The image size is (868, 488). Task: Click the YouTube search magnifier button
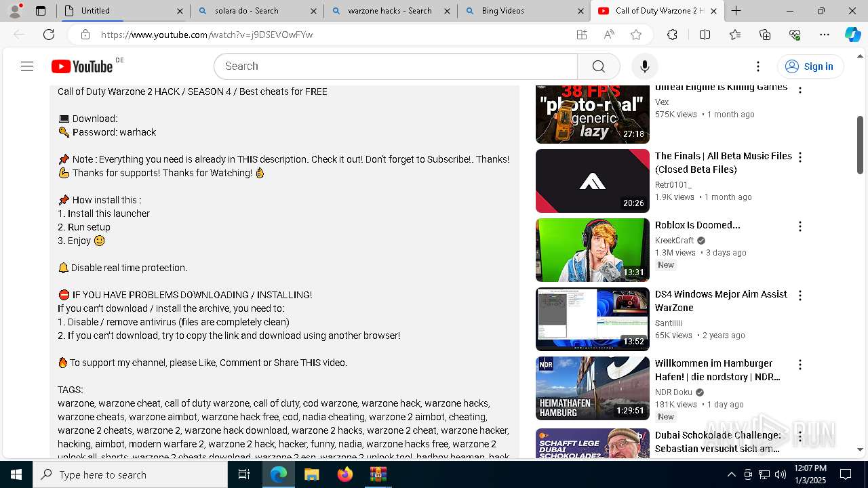tap(598, 66)
